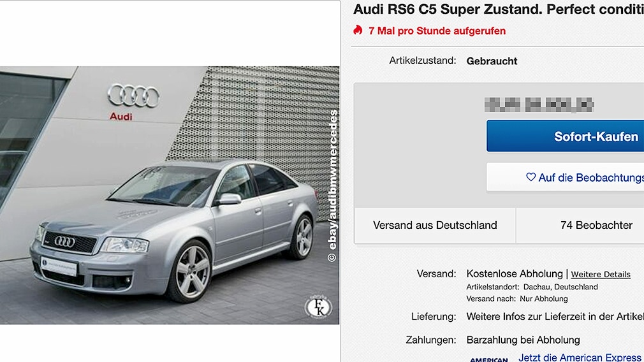Open the Jetzt die American Express link
644x362 pixels.
[x=581, y=358]
